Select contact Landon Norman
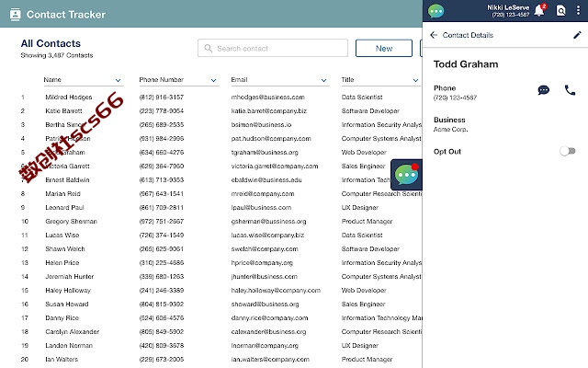This screenshot has height=368, width=588. [69, 346]
